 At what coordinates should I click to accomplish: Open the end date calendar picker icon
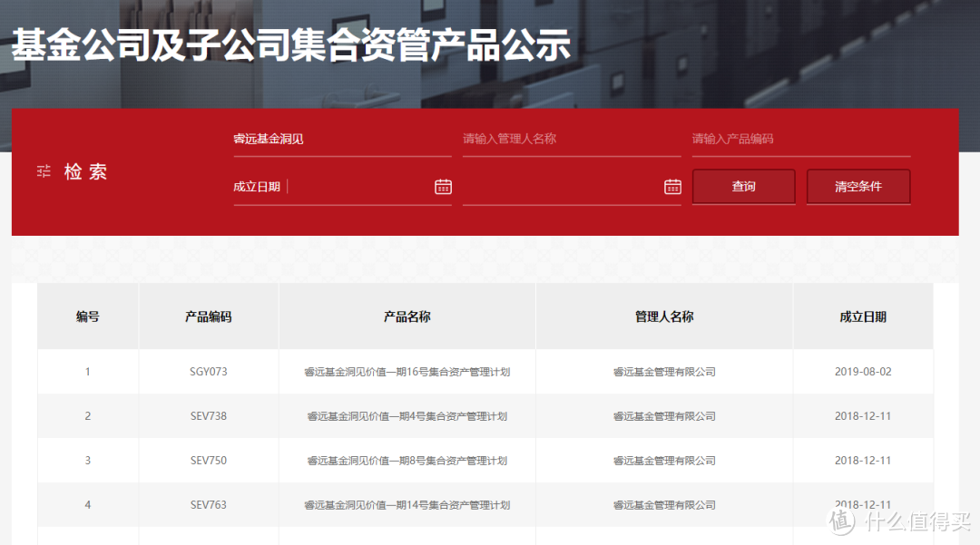point(672,187)
